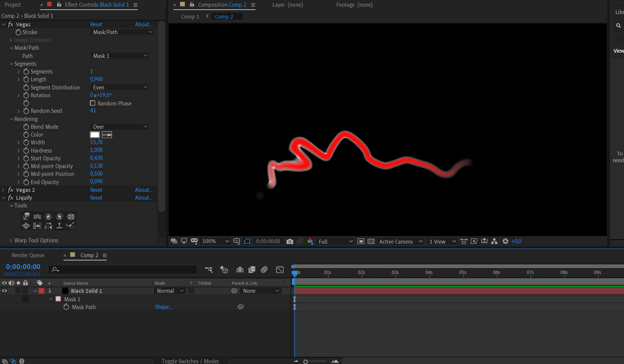Select the Shift Pixels tool icon
Screen dimensions: 624x364
[37, 226]
